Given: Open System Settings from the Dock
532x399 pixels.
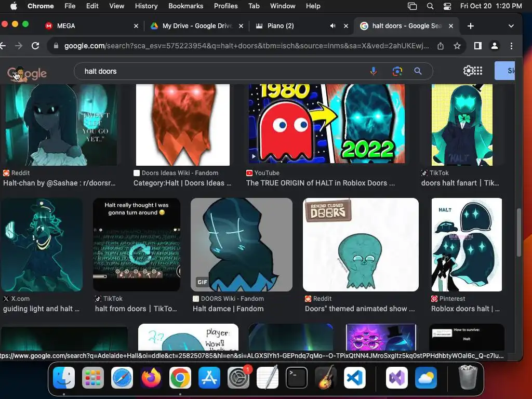Looking at the screenshot, I should coord(238,378).
